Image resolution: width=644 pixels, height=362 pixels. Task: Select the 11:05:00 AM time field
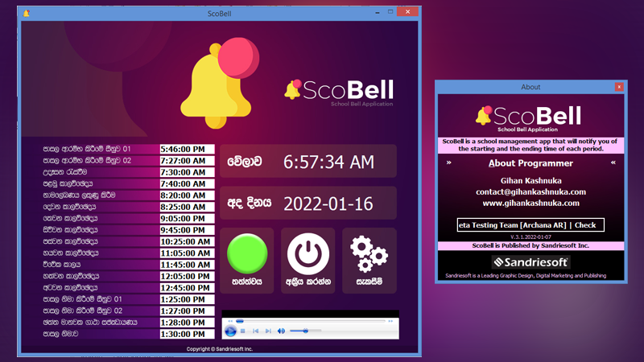(x=187, y=253)
